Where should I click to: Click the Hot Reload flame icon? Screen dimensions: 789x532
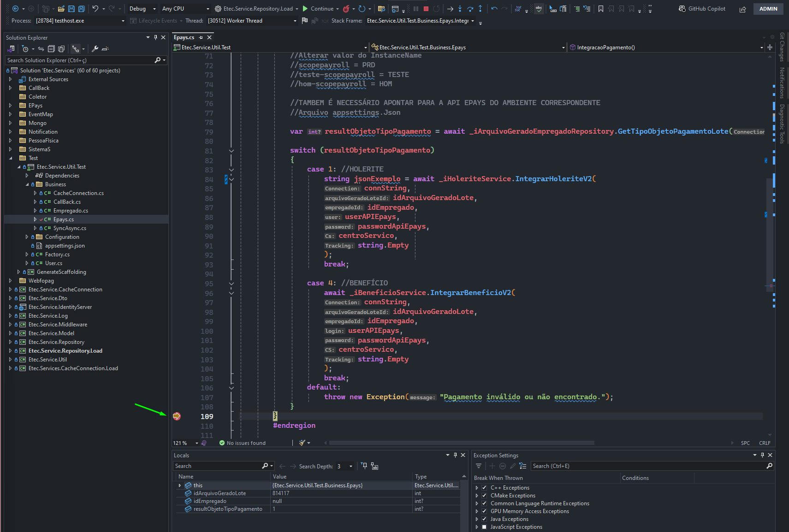pyautogui.click(x=346, y=9)
